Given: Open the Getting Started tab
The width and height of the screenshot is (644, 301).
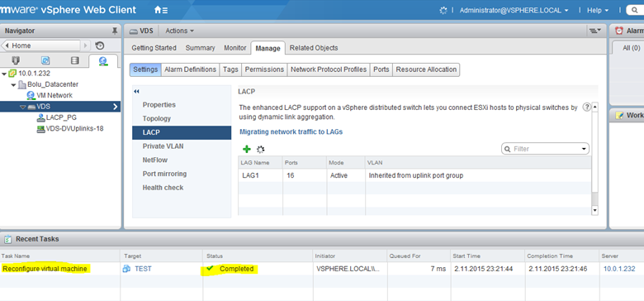Looking at the screenshot, I should click(x=154, y=48).
